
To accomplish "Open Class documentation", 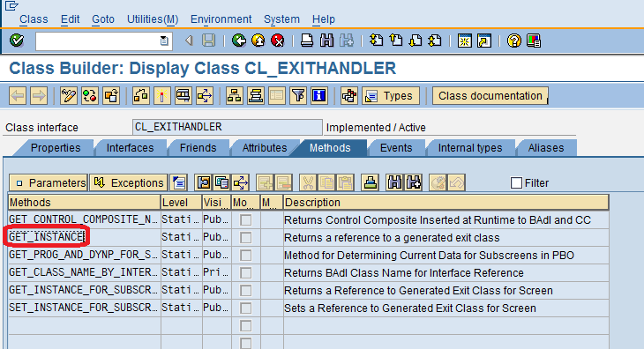I will pos(490,96).
